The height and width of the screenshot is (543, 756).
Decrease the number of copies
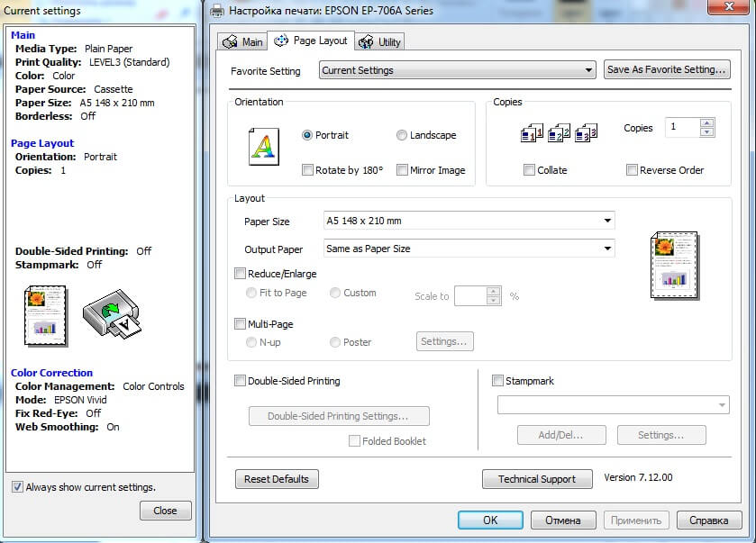point(706,132)
